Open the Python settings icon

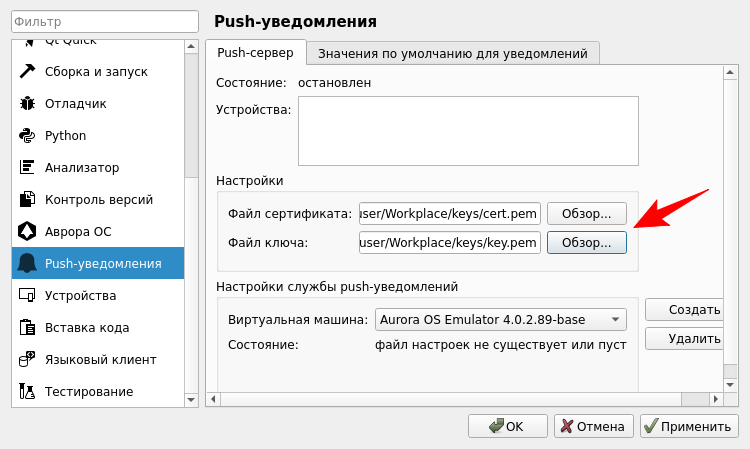pyautogui.click(x=27, y=136)
